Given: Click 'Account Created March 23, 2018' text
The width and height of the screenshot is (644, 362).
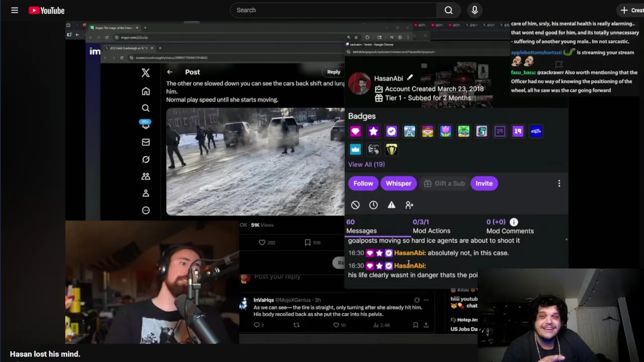Looking at the screenshot, I should pos(434,89).
